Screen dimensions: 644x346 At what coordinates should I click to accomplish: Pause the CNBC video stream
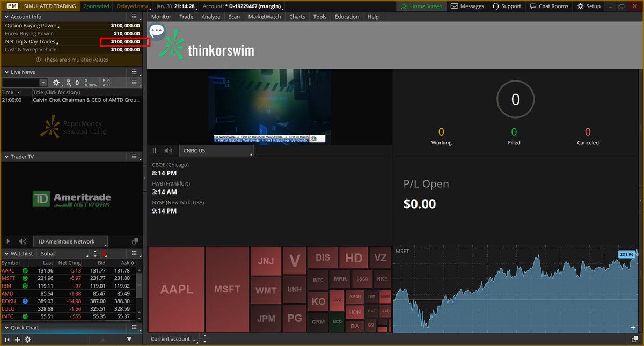point(155,151)
